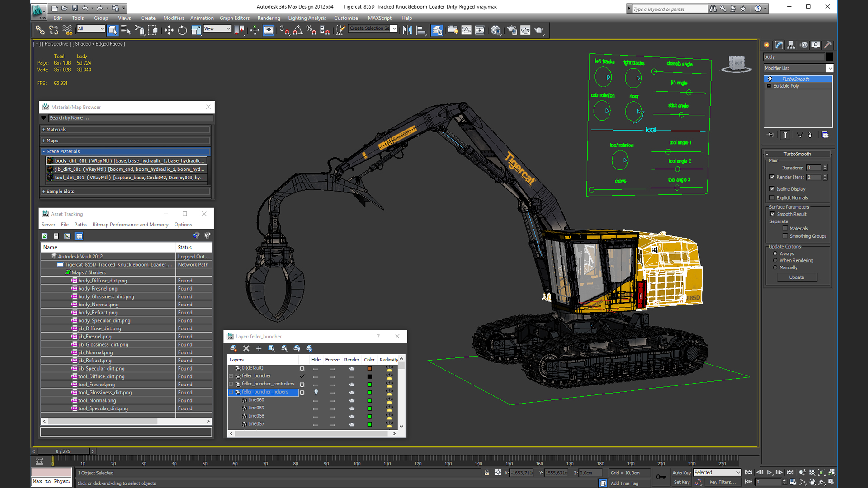Toggle Angle Snap tool
This screenshot has height=488, width=868.
298,30
